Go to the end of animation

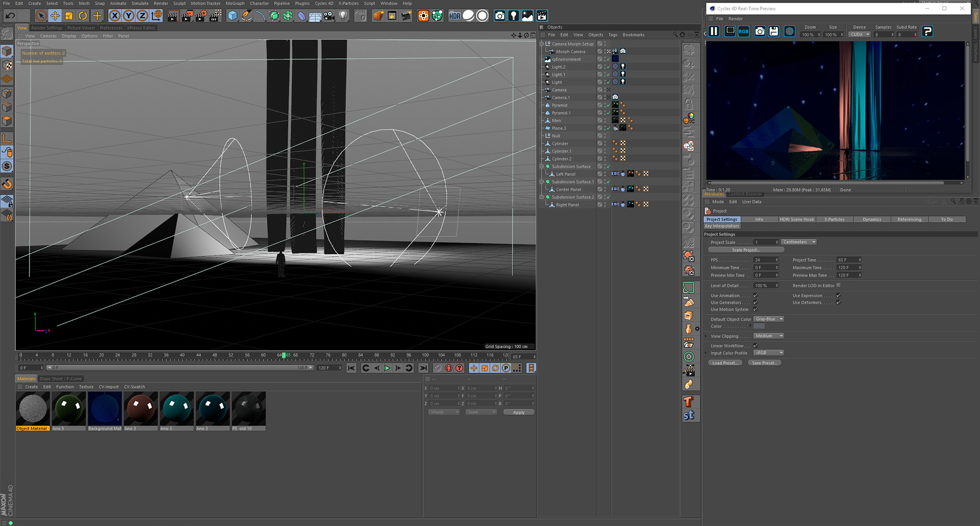tap(423, 368)
